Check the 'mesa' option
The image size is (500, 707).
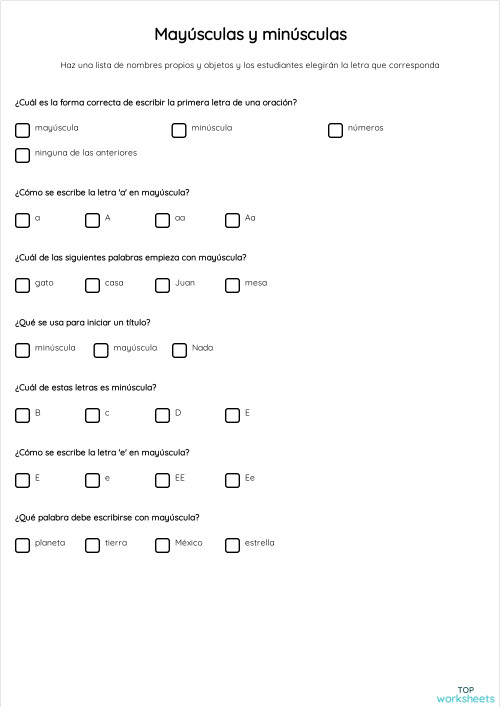[232, 285]
